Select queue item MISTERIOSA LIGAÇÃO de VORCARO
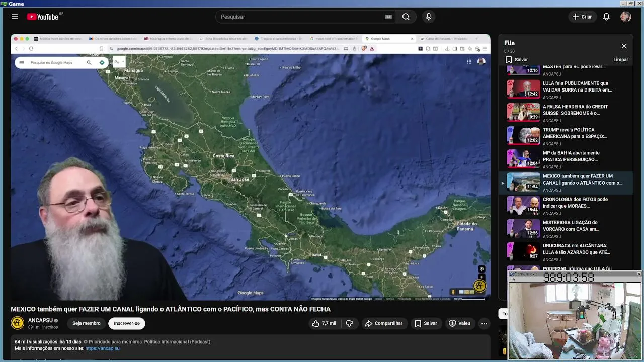Screen dimensions: 644x362 566,228
